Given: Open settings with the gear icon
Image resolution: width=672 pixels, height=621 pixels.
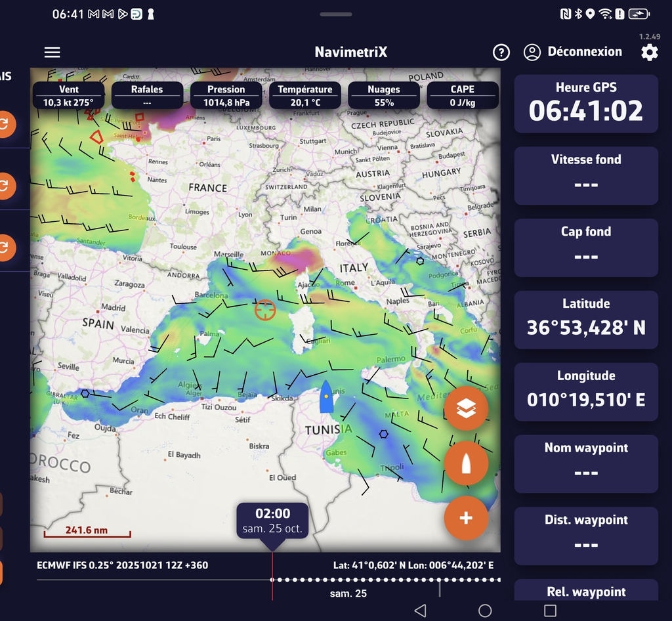Looking at the screenshot, I should [x=649, y=53].
